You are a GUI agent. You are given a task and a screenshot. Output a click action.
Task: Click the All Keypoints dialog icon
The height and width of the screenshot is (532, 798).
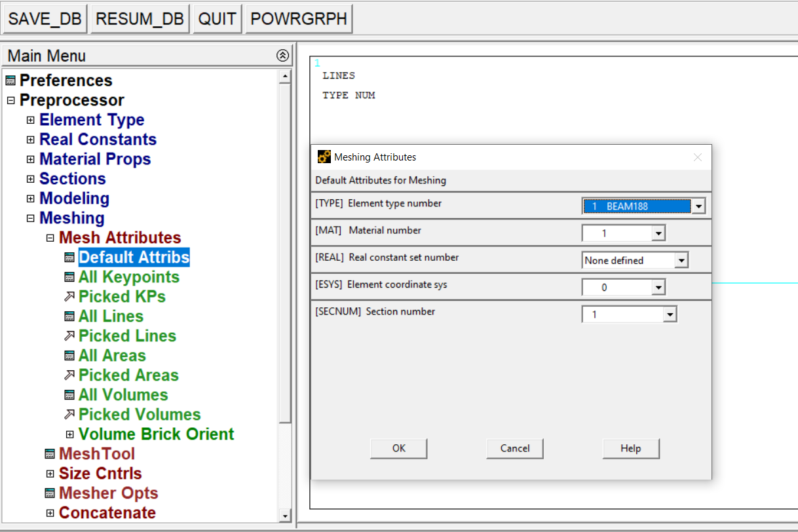point(69,277)
